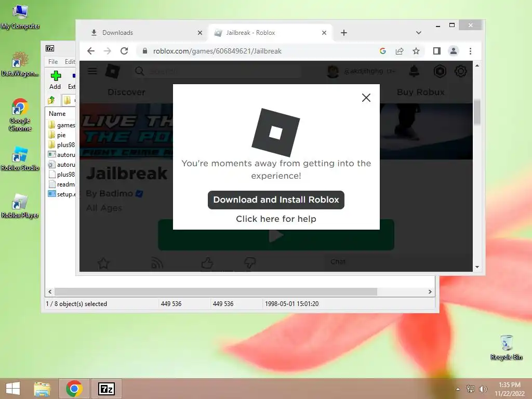Screen dimensions: 532x399
Task: Show hidden tray icons arrow
Action: 458,389
